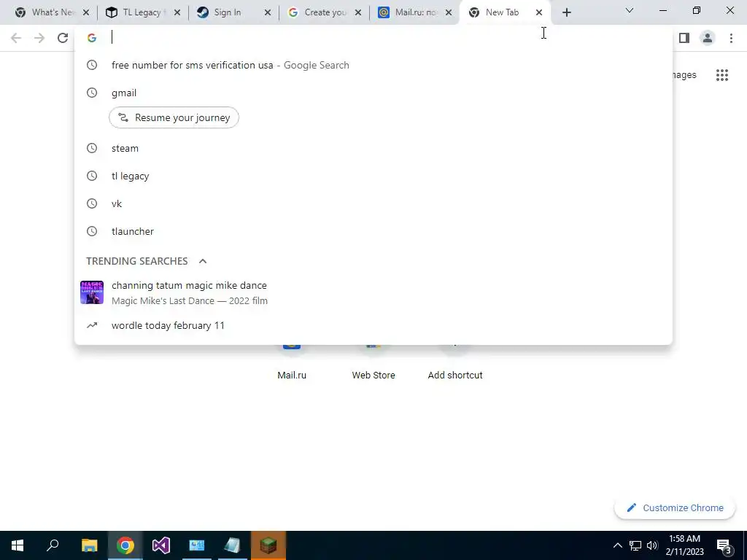Click the Customize Chrome button

675,507
